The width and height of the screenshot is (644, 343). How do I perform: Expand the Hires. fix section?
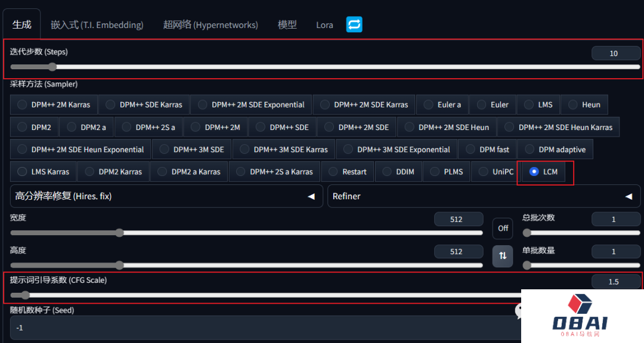pos(165,196)
